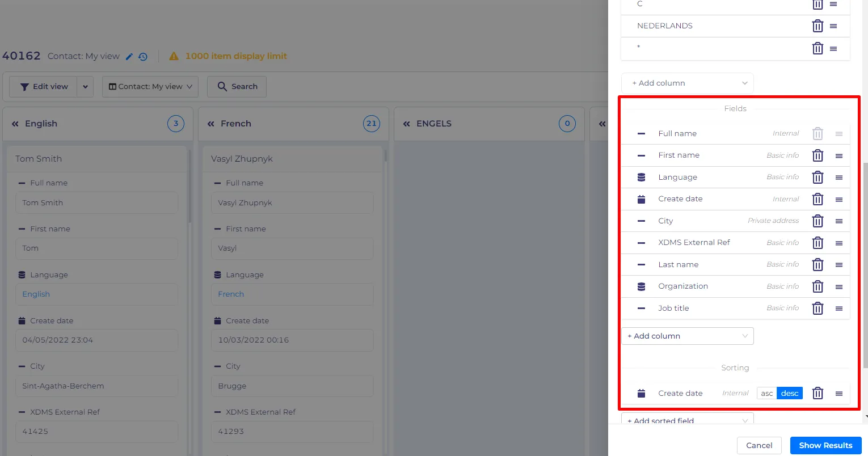Delete the Organization field row
This screenshot has height=456, width=868.
(x=818, y=286)
